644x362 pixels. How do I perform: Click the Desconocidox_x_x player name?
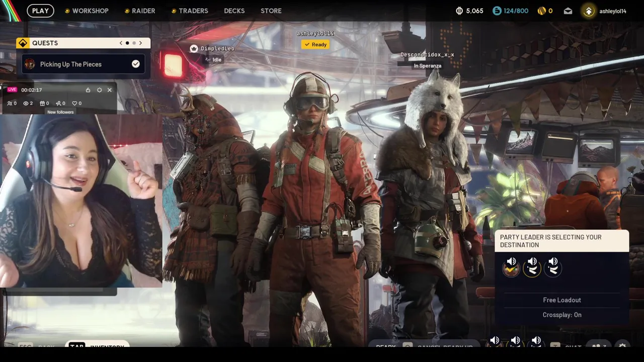click(427, 54)
